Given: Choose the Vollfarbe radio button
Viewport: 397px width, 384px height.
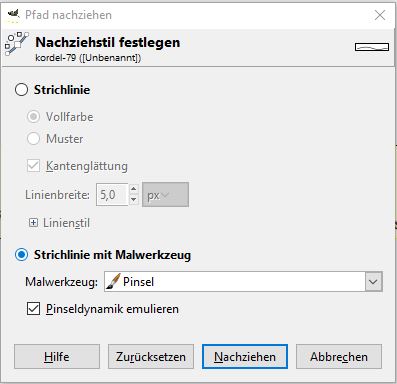Looking at the screenshot, I should [x=33, y=117].
